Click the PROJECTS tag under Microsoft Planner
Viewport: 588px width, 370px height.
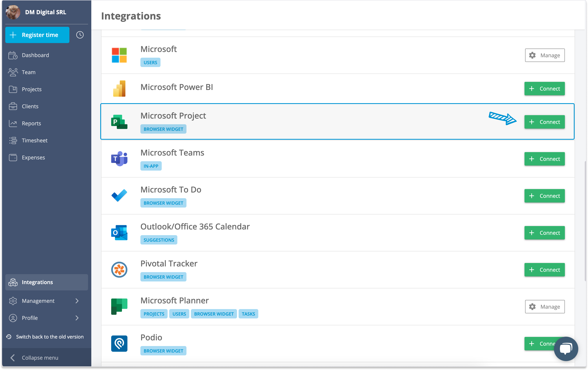(x=154, y=314)
